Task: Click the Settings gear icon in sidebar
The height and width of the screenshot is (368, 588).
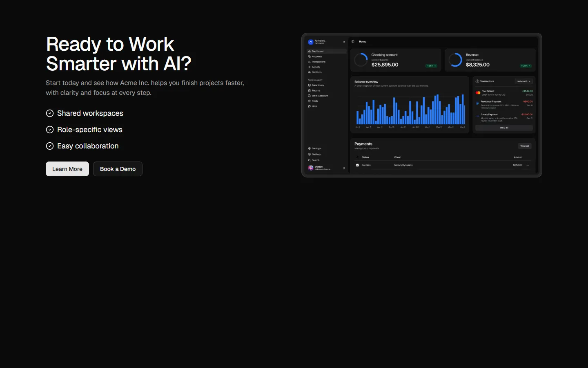Action: tap(310, 148)
